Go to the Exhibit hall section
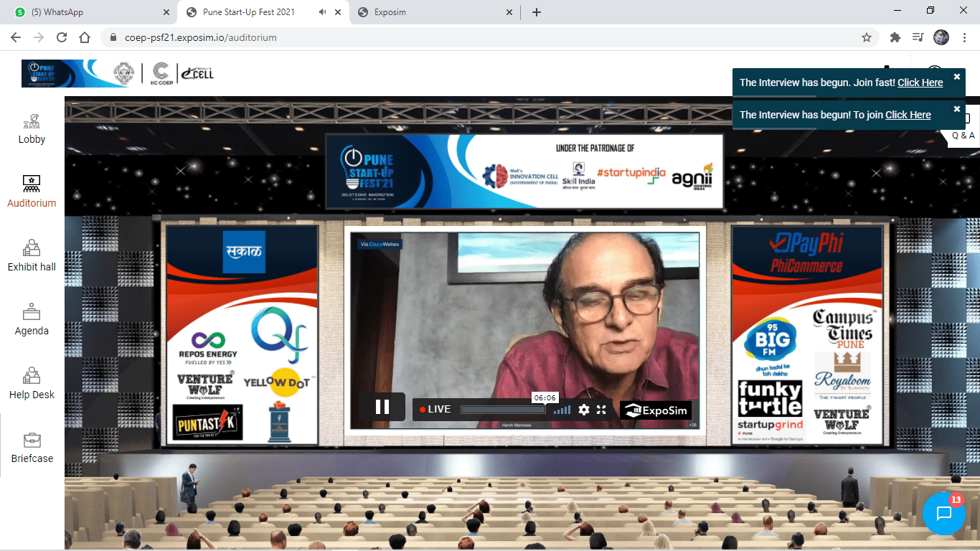Screen dimensions: 980x551 pos(32,256)
